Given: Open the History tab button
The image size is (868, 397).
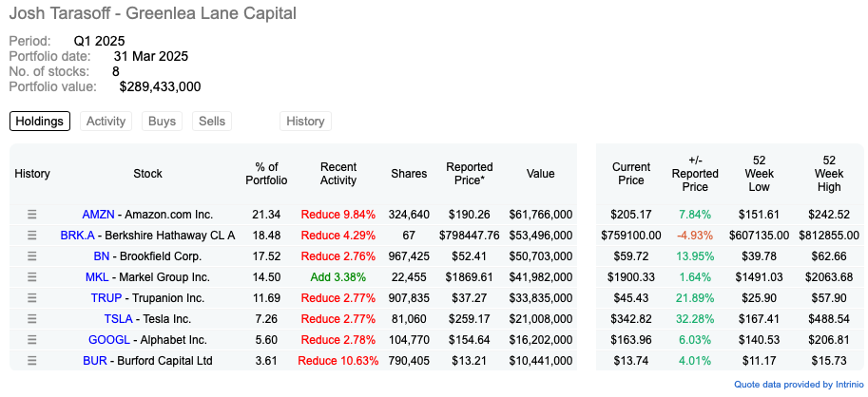Looking at the screenshot, I should click(x=305, y=121).
